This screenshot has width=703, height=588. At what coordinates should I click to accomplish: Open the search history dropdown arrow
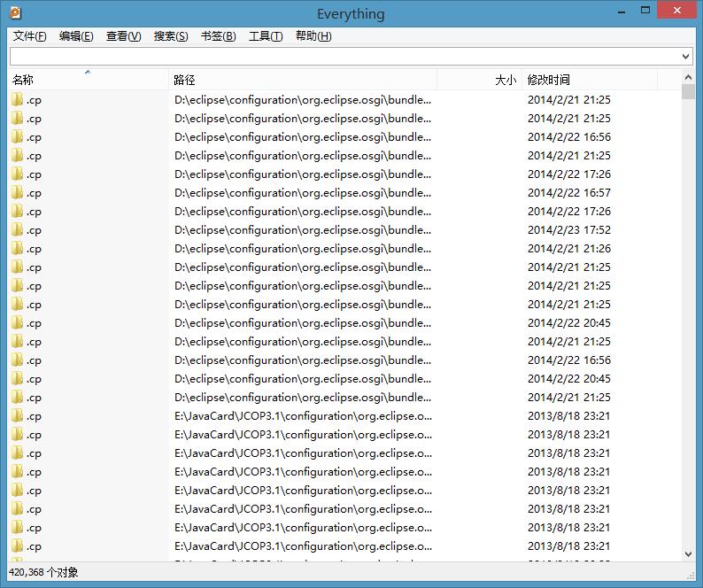coord(685,57)
